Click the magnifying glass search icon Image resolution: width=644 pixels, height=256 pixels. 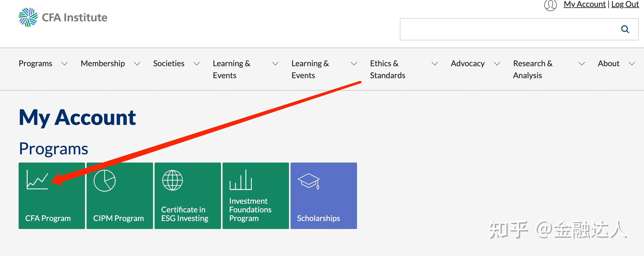click(625, 29)
